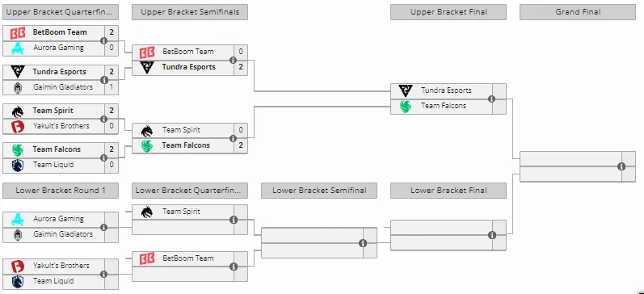Image resolution: width=644 pixels, height=294 pixels.
Task: Open the Lower Bracket Semifinal header
Action: (319, 191)
